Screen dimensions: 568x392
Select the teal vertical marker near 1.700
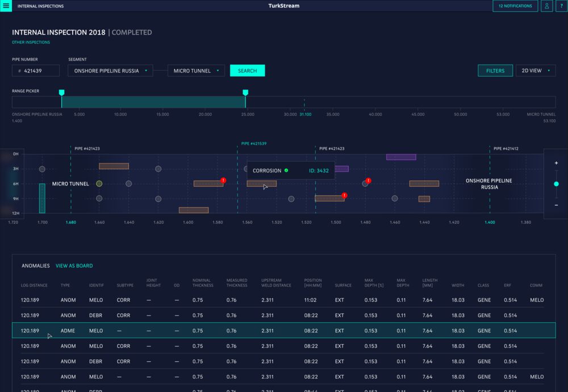42,198
